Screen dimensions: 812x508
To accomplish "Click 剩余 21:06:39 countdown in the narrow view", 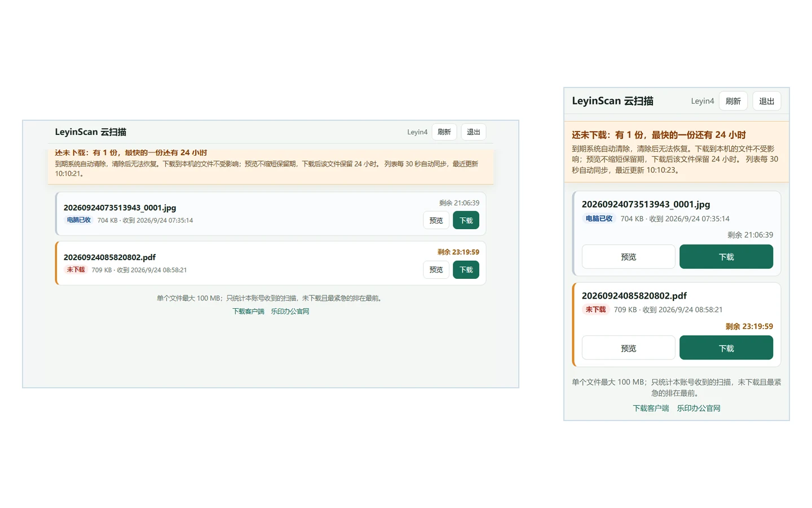I will tap(750, 235).
